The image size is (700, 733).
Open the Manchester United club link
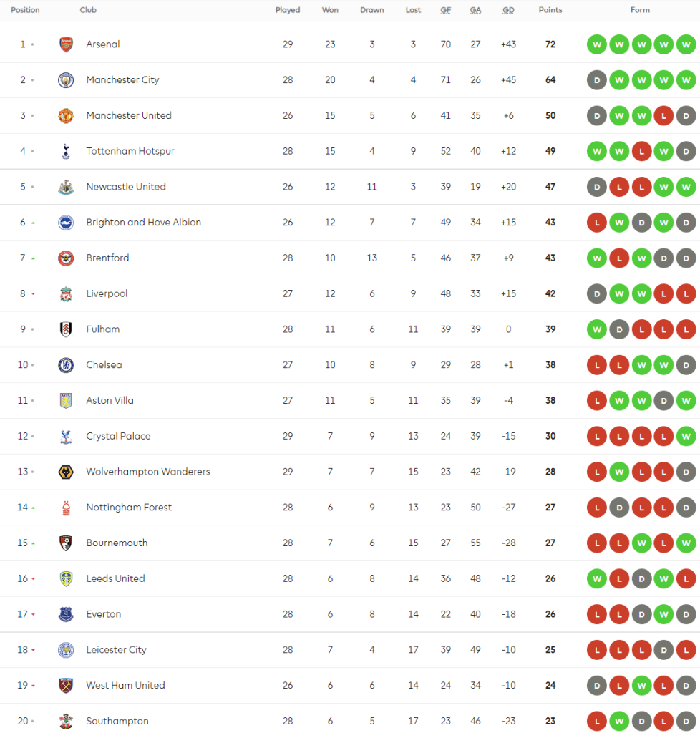point(129,115)
